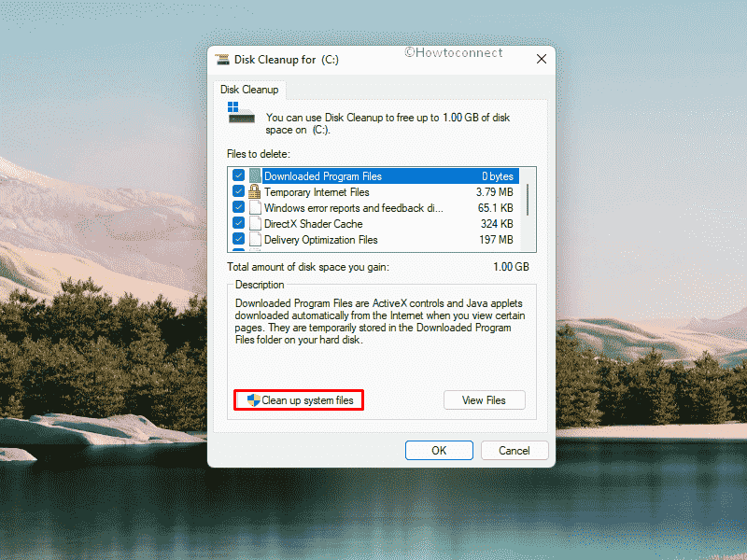Dismiss dialog with Cancel button
The height and width of the screenshot is (560, 747).
click(514, 451)
